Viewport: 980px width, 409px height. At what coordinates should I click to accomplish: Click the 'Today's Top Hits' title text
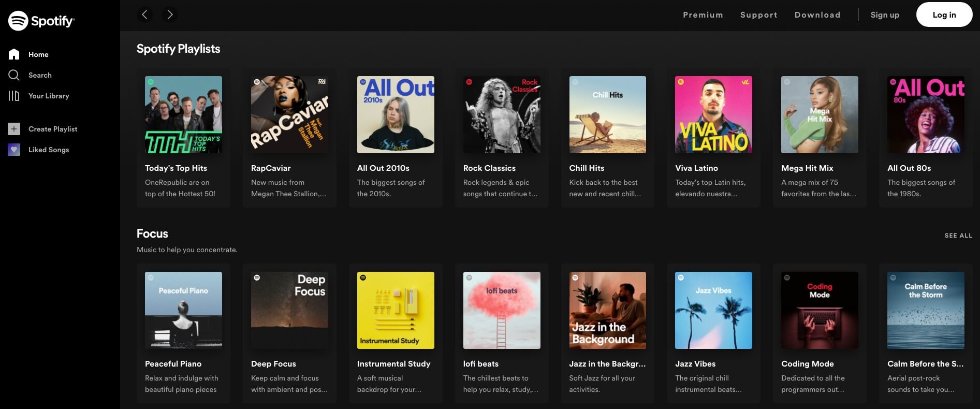[176, 168]
